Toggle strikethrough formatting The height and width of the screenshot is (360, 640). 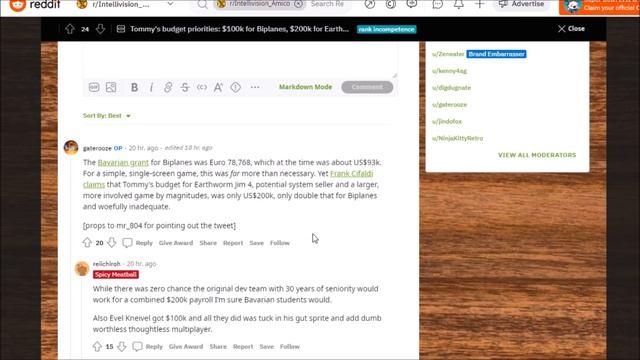[x=185, y=87]
